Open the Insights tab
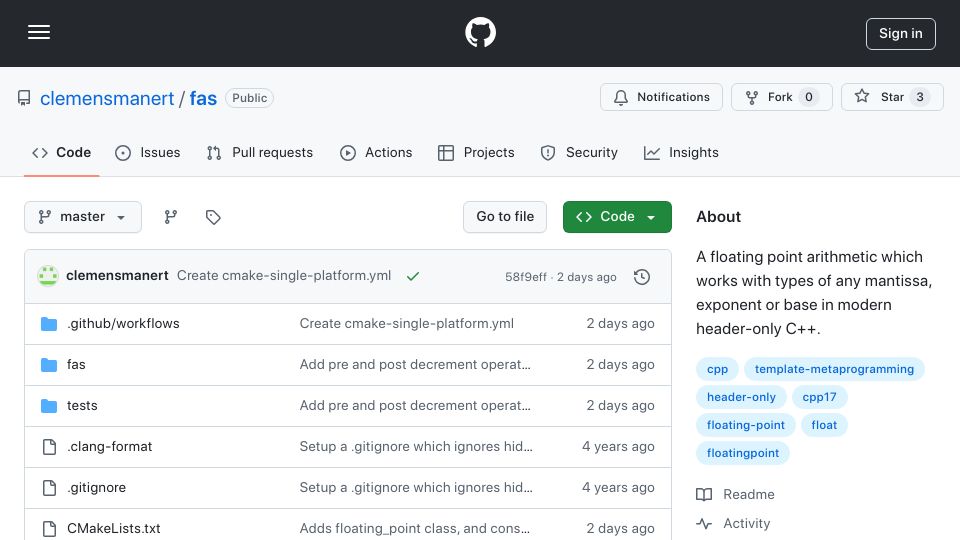 pos(681,152)
